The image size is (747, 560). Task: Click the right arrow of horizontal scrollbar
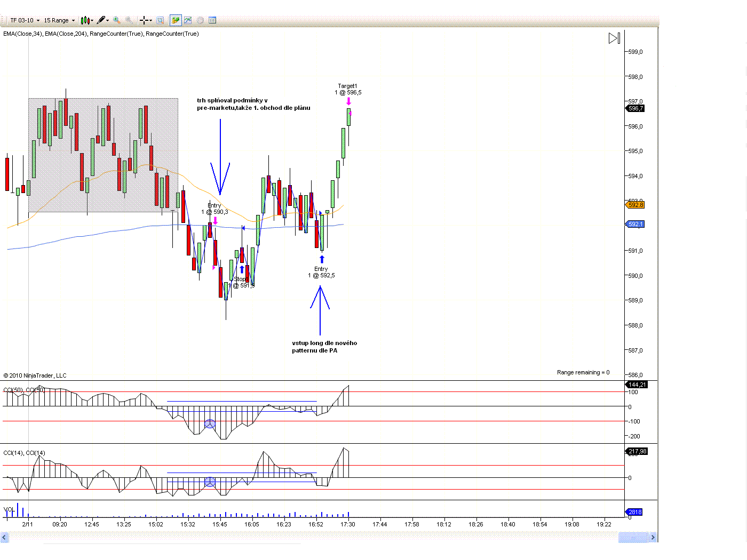(x=653, y=537)
